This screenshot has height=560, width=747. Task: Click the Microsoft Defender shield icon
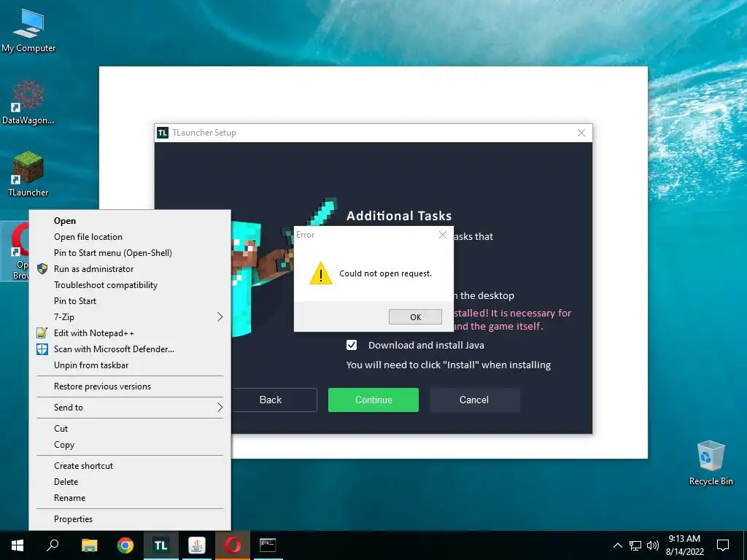[42, 349]
